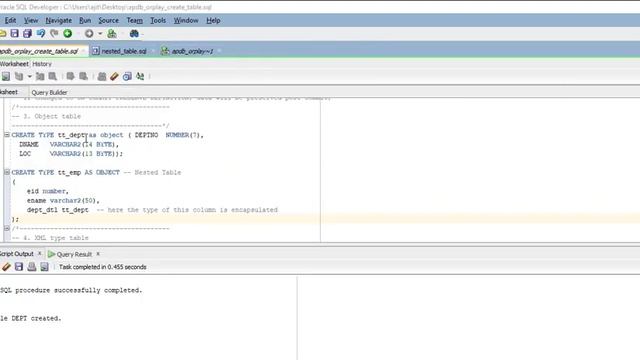Open the Tools menu

(158, 20)
